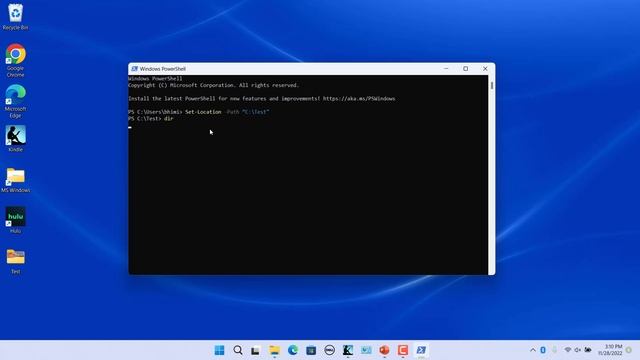The height and width of the screenshot is (360, 640).
Task: Minimize the PowerShell window
Action: (446, 69)
